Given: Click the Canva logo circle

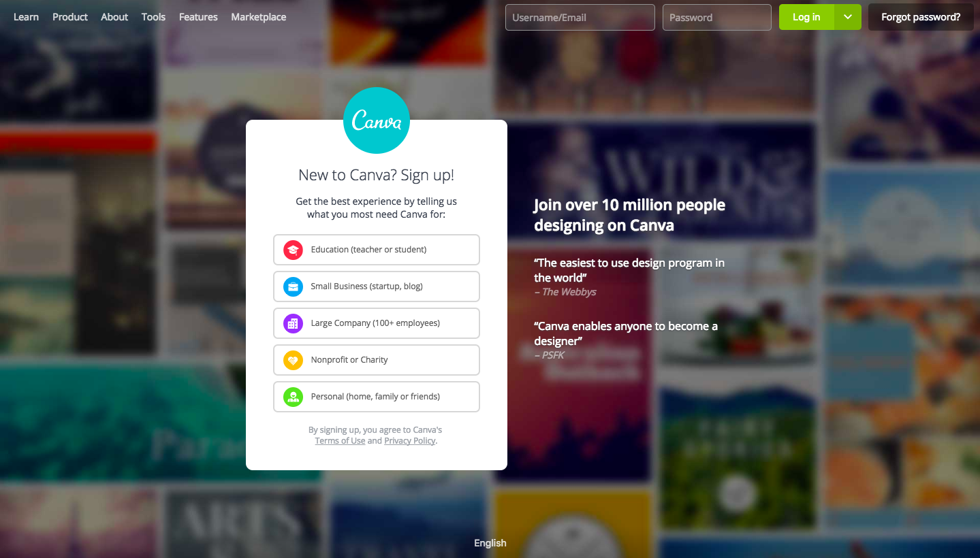Looking at the screenshot, I should click(377, 120).
